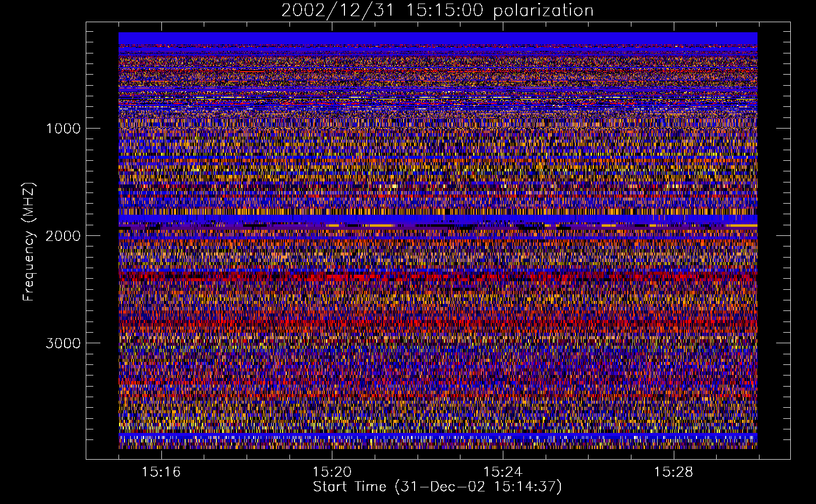The height and width of the screenshot is (504, 816).
Task: Click the "Start Time (31-Dec-02 15:14:37)" label
Action: pyautogui.click(x=437, y=487)
